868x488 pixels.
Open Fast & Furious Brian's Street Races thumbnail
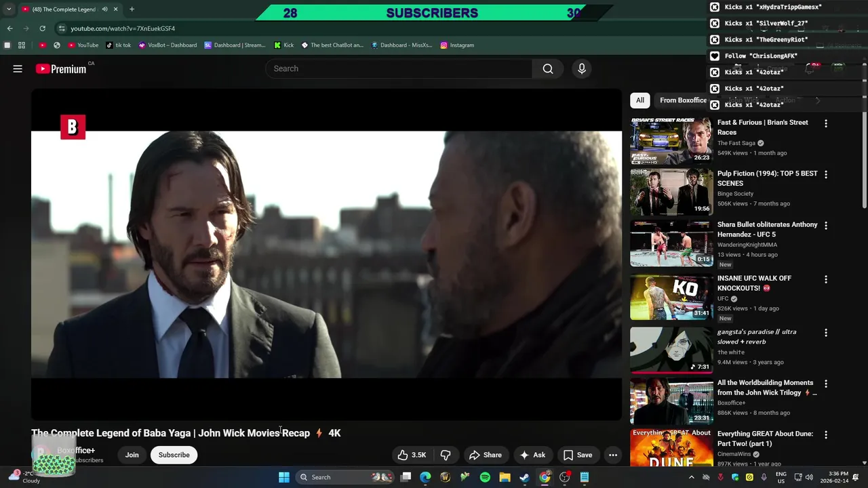(x=671, y=141)
